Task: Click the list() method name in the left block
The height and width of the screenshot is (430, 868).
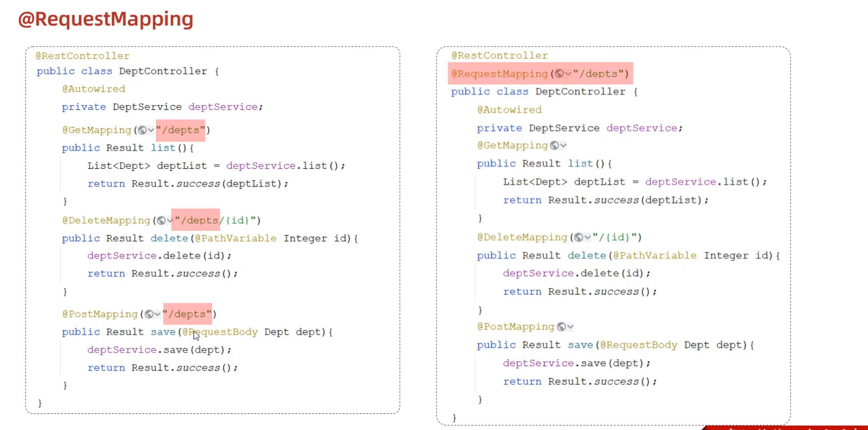Action: [x=163, y=148]
